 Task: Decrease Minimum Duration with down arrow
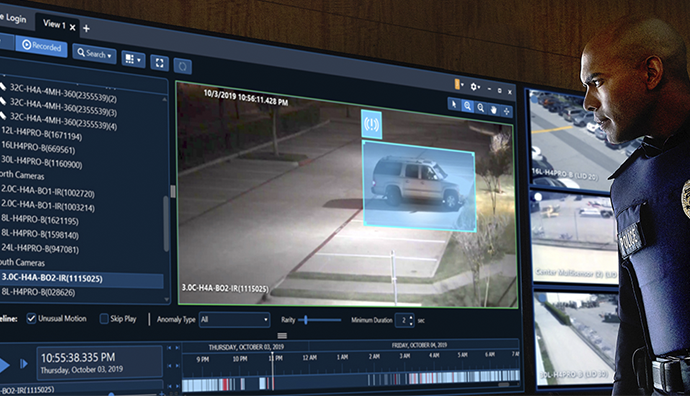tap(411, 323)
